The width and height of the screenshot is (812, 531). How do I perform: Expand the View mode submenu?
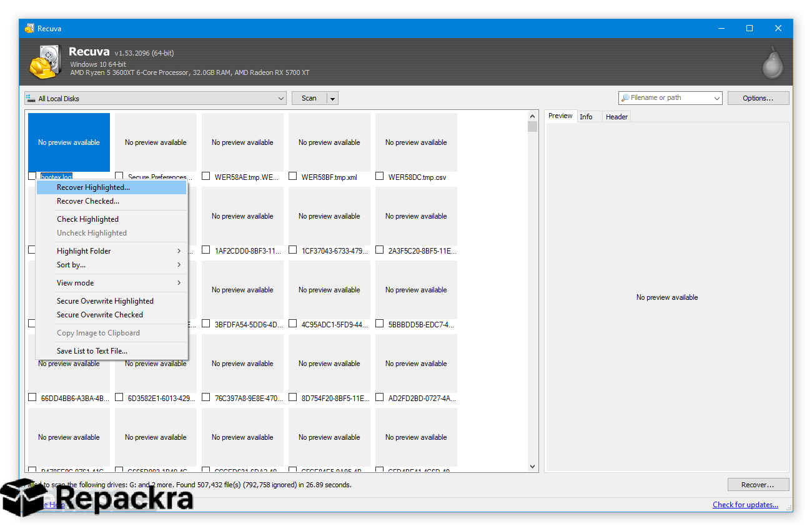(112, 283)
